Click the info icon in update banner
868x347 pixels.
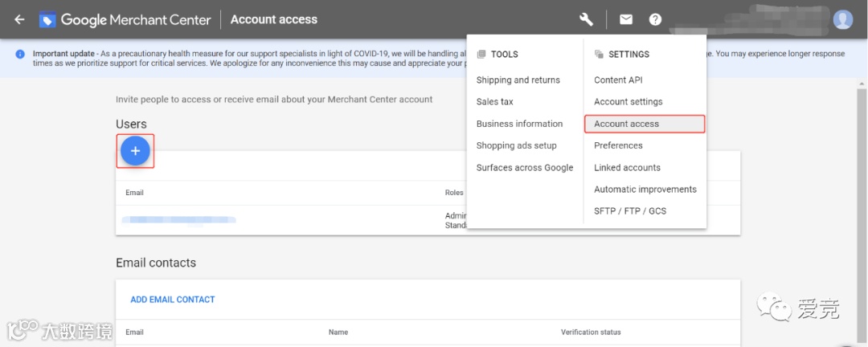click(20, 54)
